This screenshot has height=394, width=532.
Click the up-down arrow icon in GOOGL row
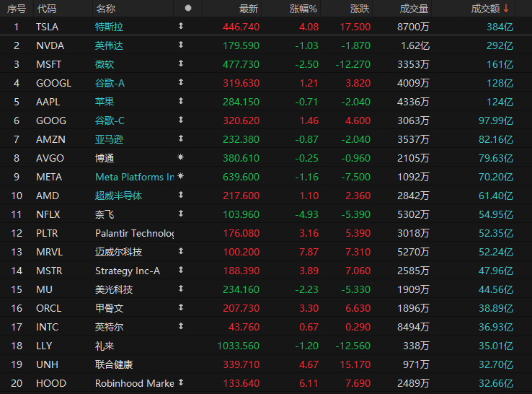click(181, 82)
